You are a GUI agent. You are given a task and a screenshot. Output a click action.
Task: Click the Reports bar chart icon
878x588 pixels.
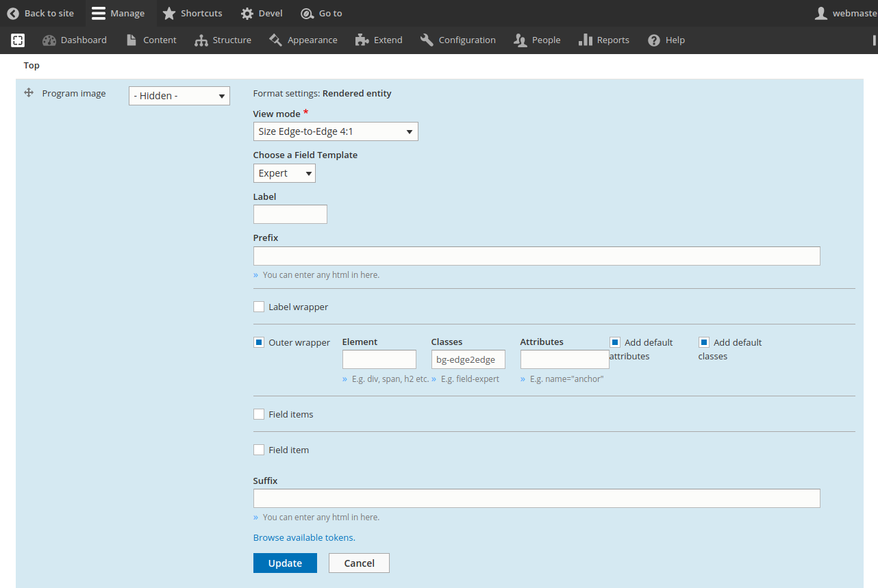tap(585, 40)
